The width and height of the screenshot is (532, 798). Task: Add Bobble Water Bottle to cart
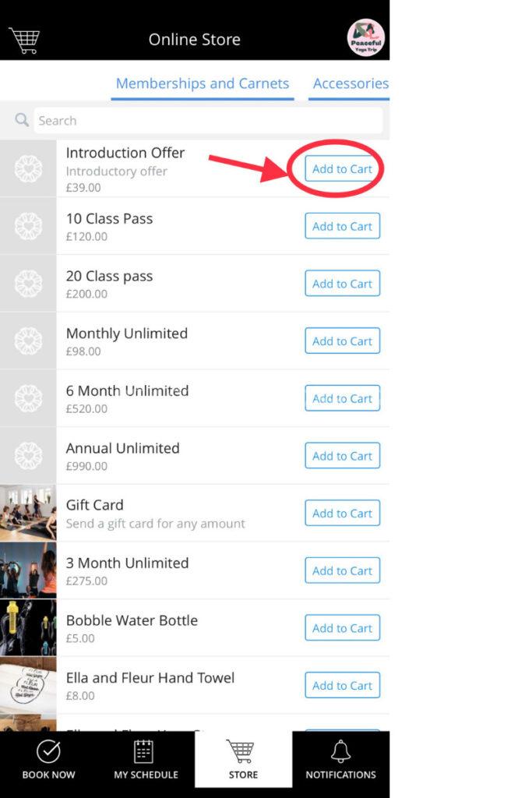click(x=342, y=628)
